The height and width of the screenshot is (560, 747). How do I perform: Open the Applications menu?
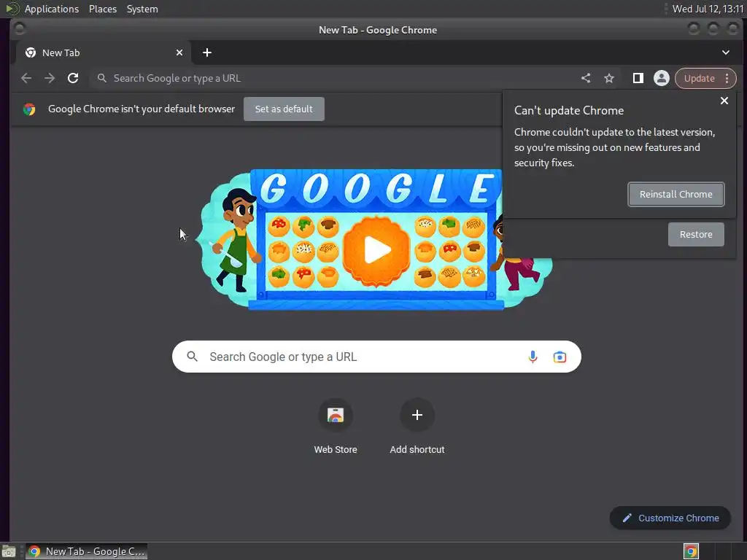point(52,9)
